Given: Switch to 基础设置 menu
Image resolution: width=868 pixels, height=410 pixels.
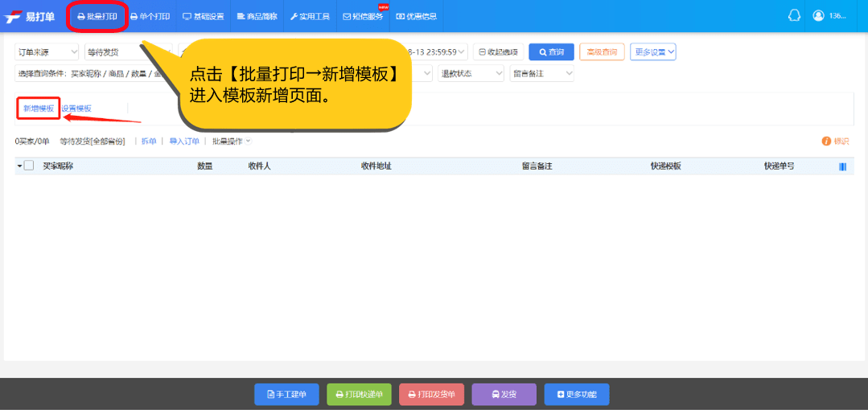Looking at the screenshot, I should coord(204,16).
